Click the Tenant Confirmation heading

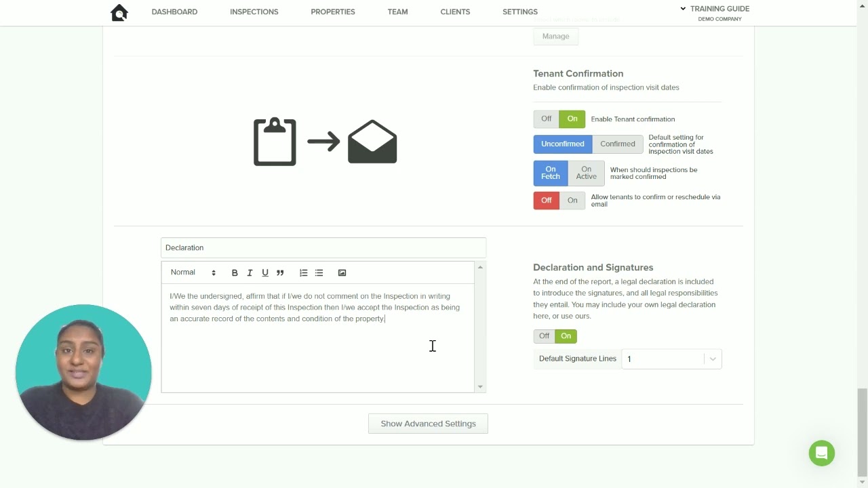click(578, 74)
